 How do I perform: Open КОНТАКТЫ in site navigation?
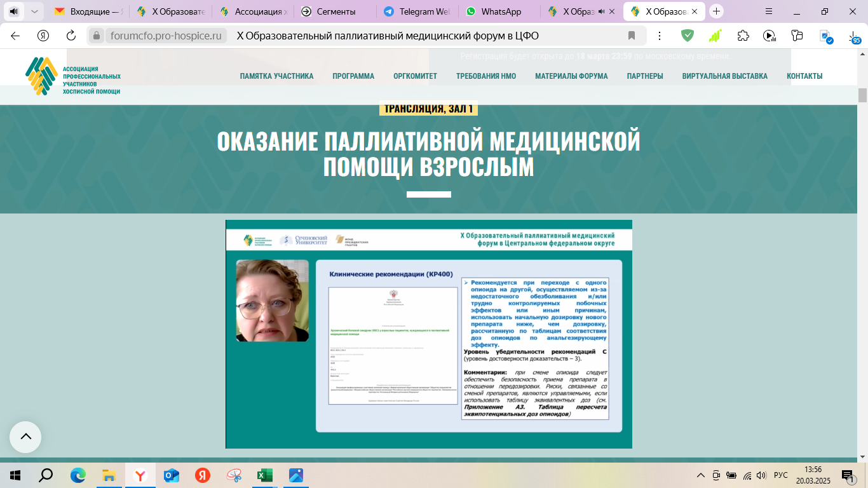(x=804, y=76)
